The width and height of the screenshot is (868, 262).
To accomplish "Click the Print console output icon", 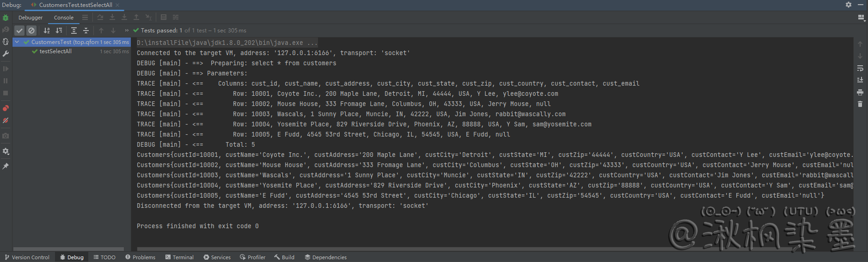I will coord(860,92).
